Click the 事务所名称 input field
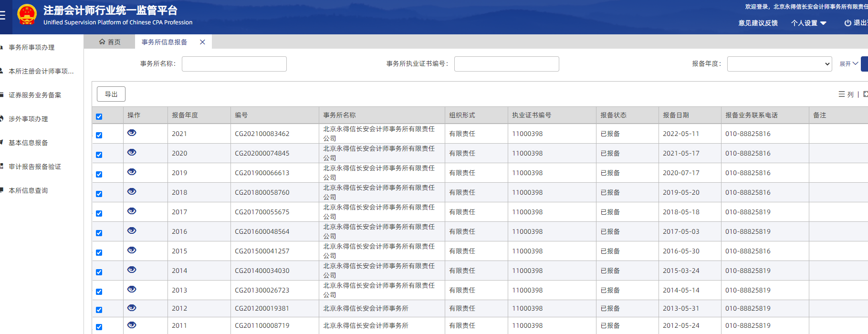This screenshot has width=868, height=334. pos(234,64)
